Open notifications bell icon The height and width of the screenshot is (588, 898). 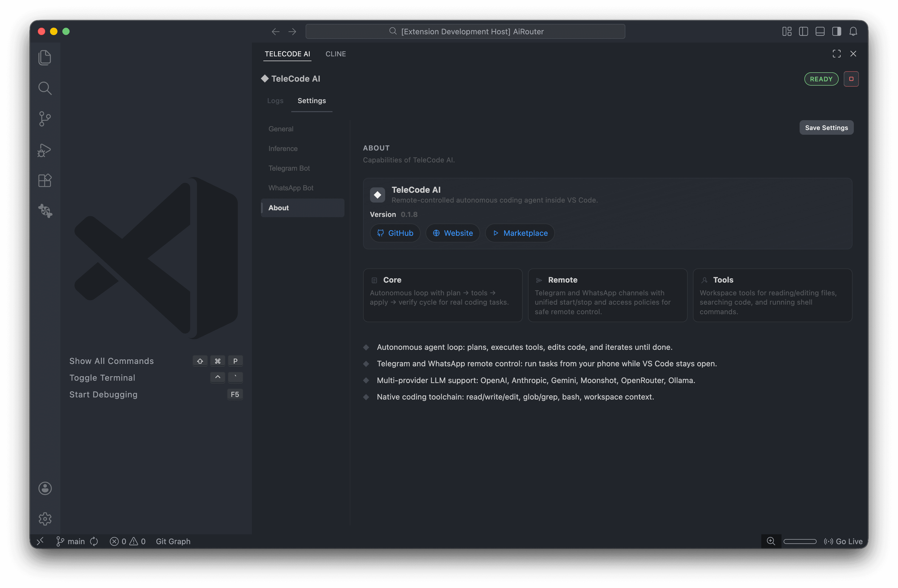[x=853, y=31]
